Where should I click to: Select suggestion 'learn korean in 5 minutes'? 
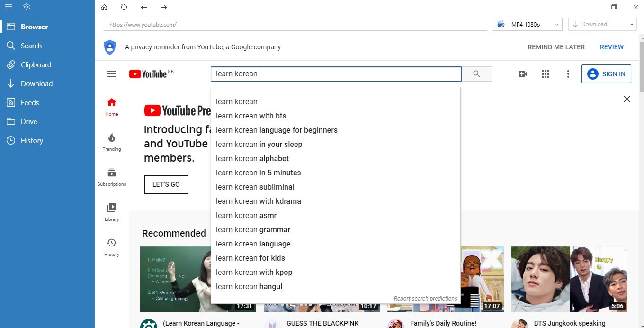[336, 173]
